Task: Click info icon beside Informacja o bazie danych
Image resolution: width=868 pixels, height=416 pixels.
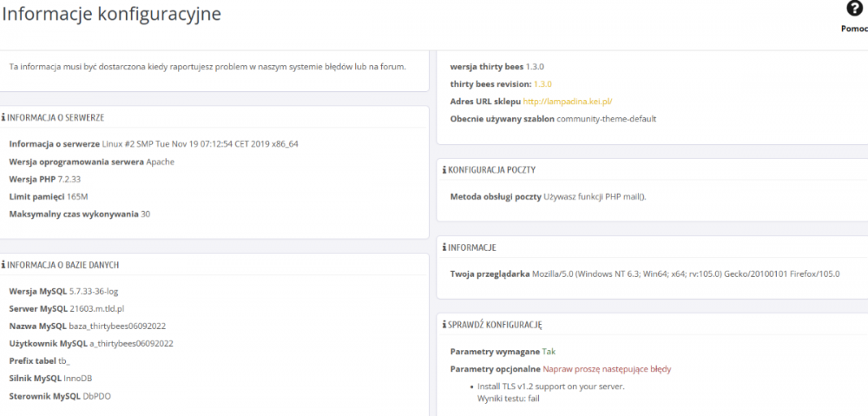Action: pyautogui.click(x=3, y=264)
